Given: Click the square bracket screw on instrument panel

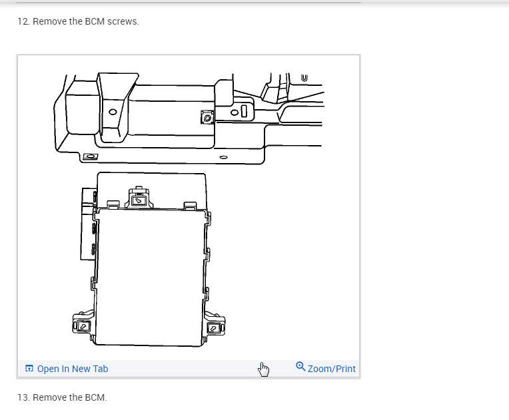Looking at the screenshot, I should pos(207,117).
